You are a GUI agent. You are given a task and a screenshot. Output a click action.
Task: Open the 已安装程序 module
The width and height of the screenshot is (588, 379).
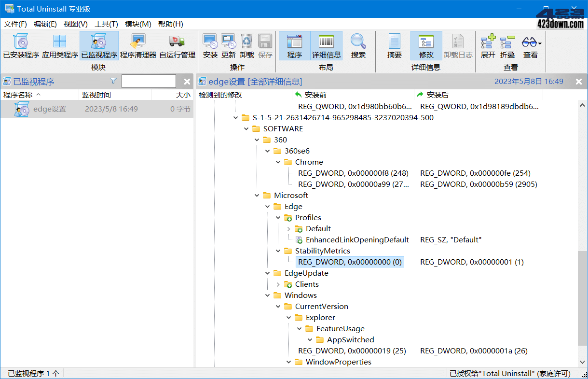[x=21, y=46]
